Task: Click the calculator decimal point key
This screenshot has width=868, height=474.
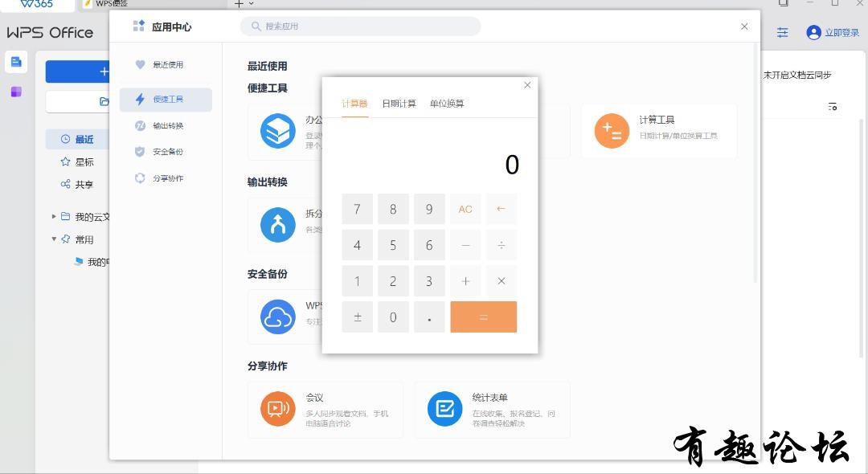Action: (x=429, y=317)
